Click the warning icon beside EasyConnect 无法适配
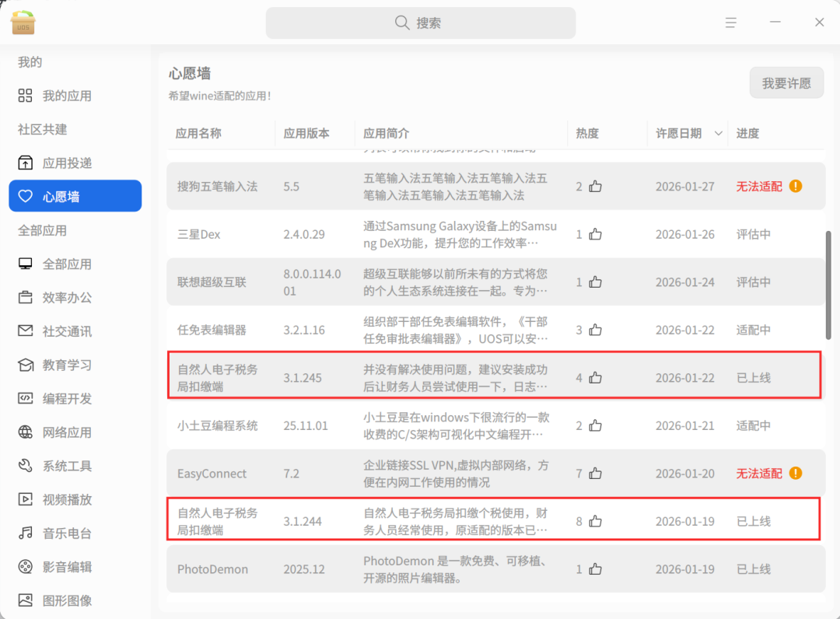The height and width of the screenshot is (619, 840). click(x=794, y=473)
